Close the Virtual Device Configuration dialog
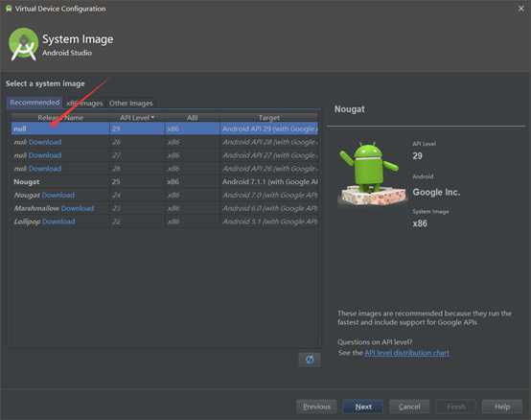Viewport: 531px width, 420px height. tap(520, 9)
